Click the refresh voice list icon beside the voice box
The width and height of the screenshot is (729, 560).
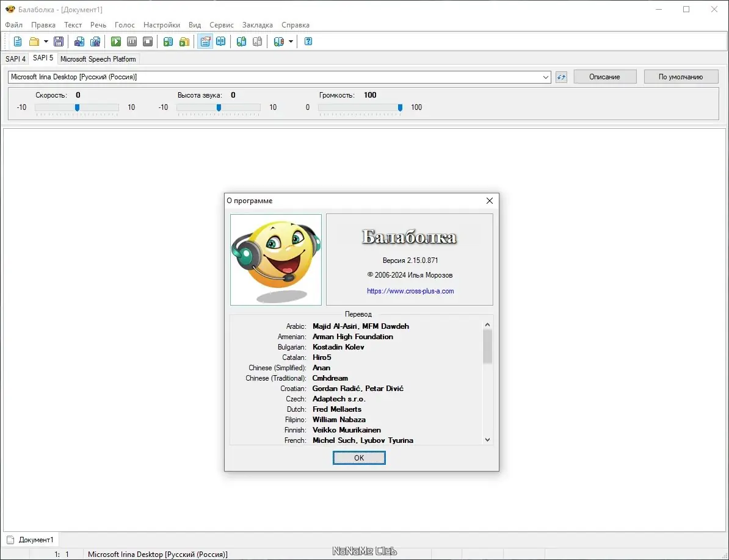coord(561,77)
